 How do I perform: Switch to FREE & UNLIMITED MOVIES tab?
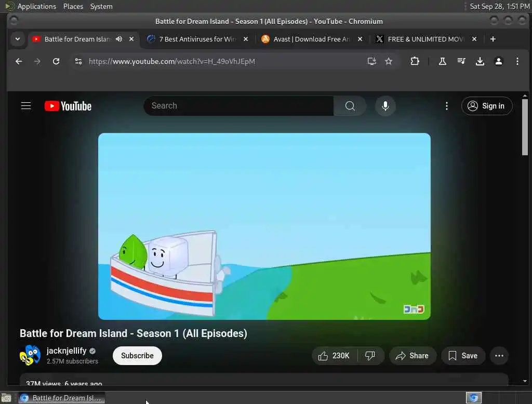pyautogui.click(x=426, y=39)
